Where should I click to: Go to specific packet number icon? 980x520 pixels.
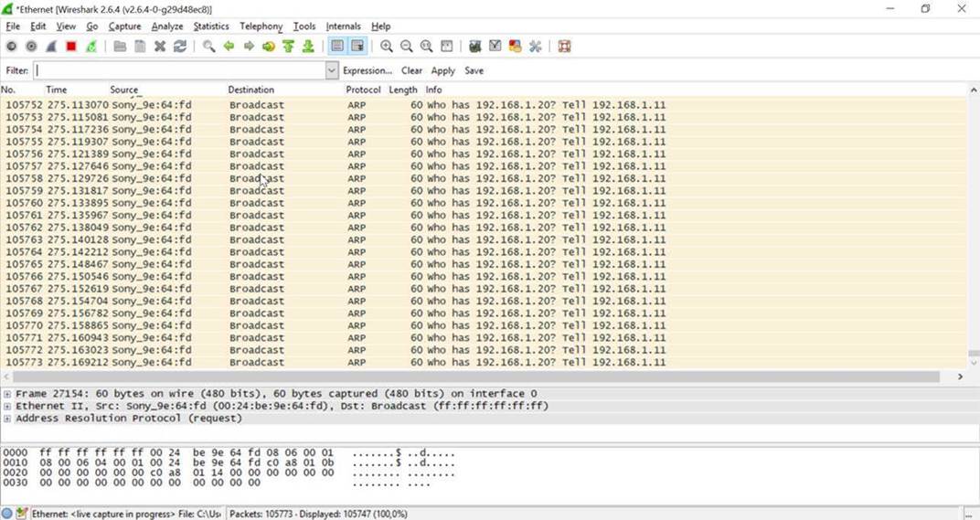269,47
